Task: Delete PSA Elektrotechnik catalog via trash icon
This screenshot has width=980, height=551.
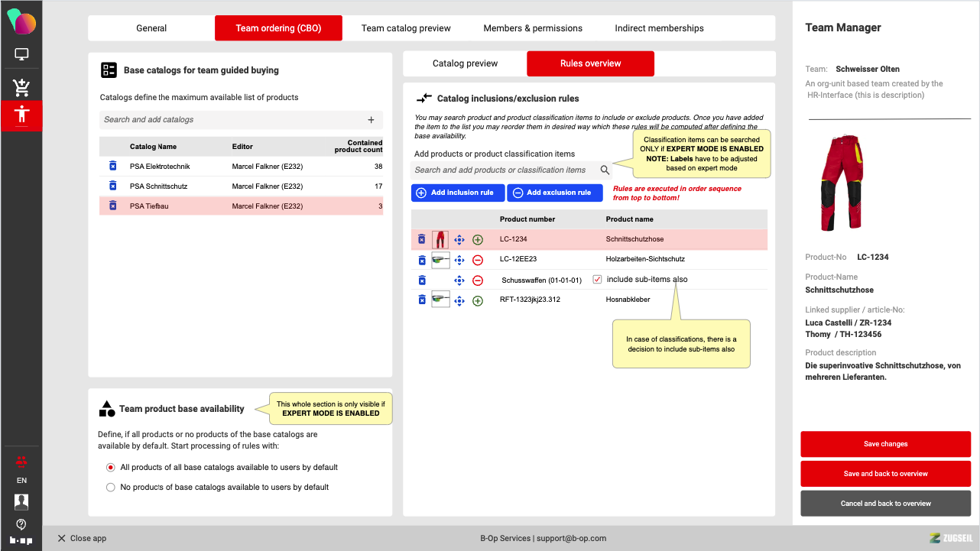Action: coord(112,166)
